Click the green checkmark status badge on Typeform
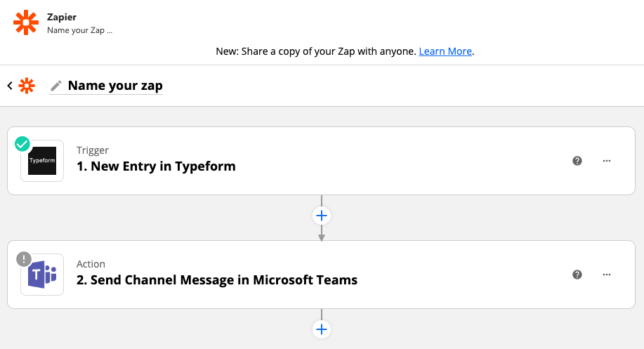This screenshot has height=349, width=644. tap(22, 144)
